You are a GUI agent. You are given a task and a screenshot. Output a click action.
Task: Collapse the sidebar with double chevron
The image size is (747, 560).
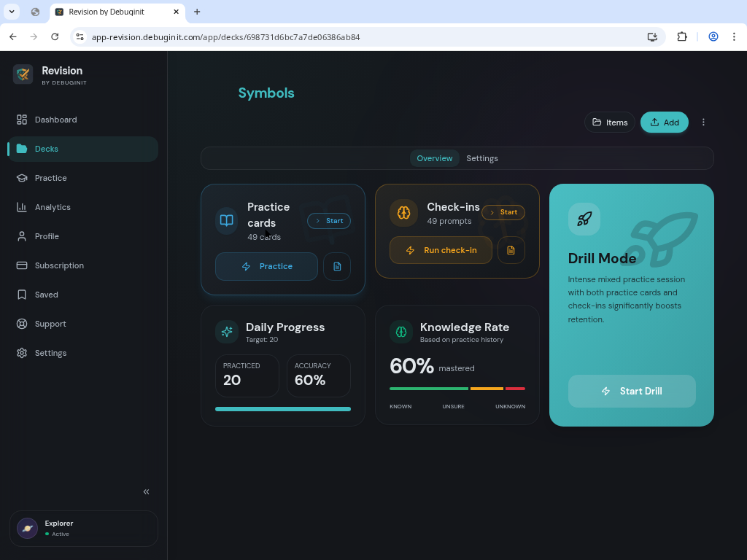pos(146,491)
